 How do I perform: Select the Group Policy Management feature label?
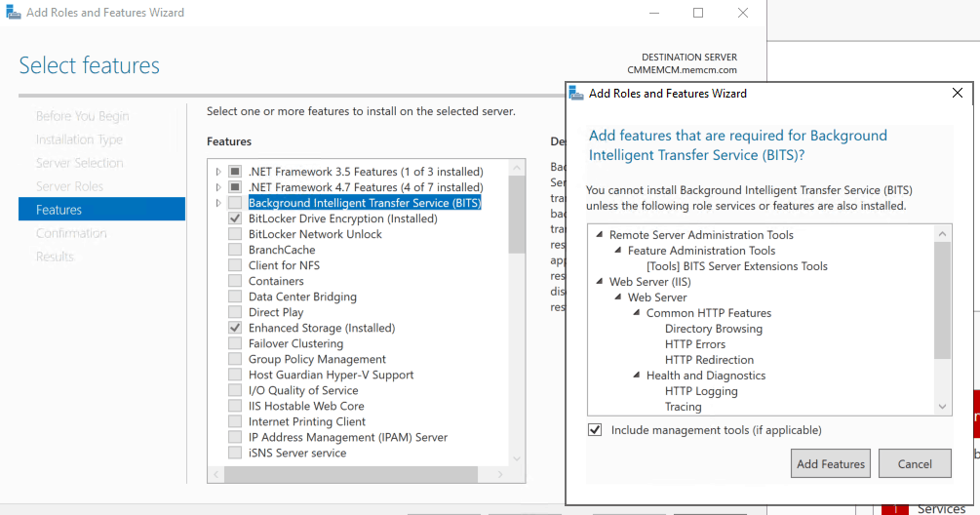317,359
